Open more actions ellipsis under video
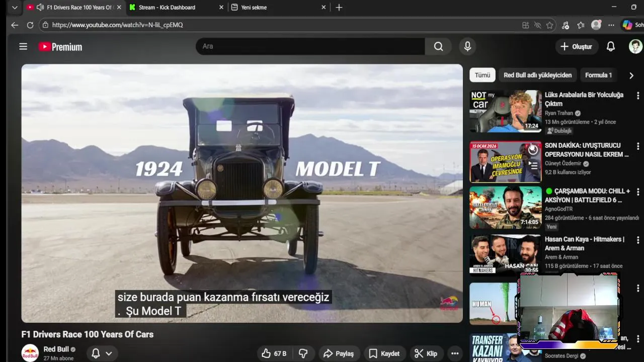 (455, 353)
